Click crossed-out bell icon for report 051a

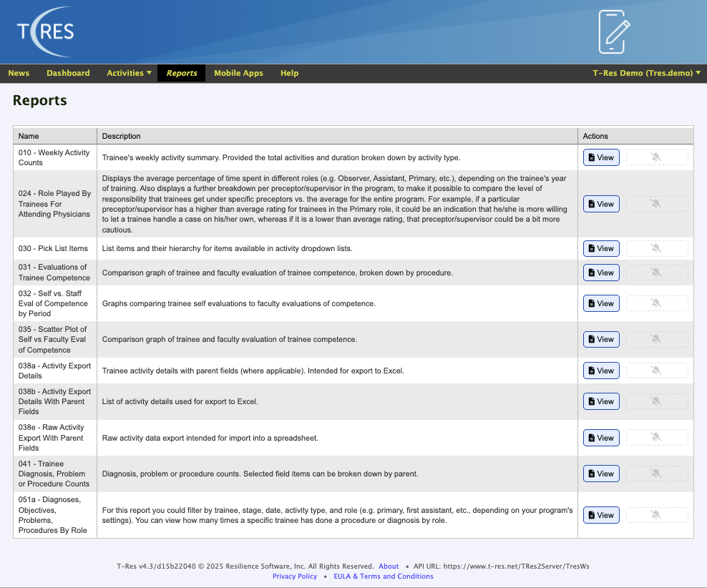pyautogui.click(x=656, y=515)
